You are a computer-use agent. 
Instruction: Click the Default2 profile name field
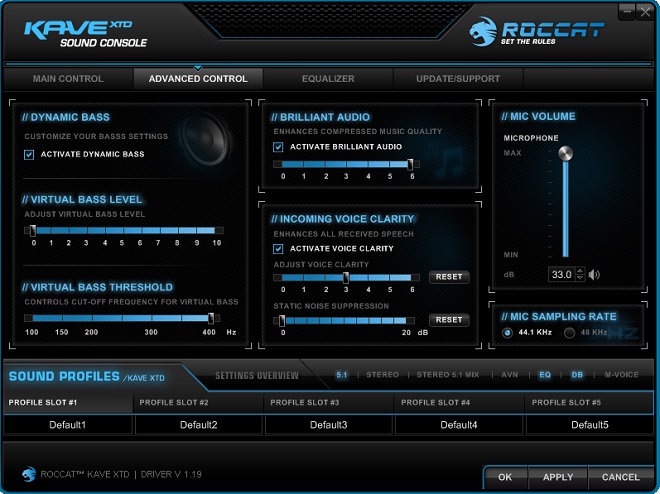click(199, 425)
